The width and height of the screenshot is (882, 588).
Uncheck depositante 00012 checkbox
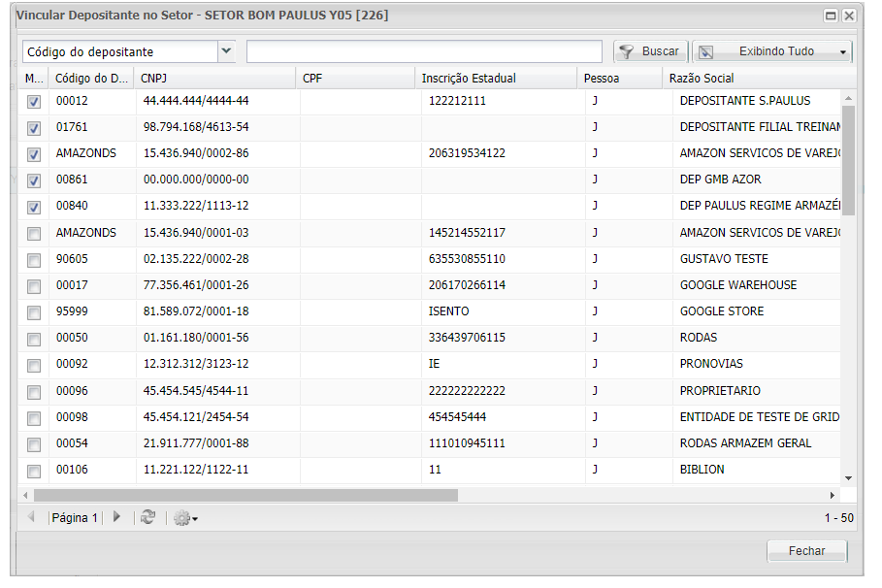[x=34, y=102]
